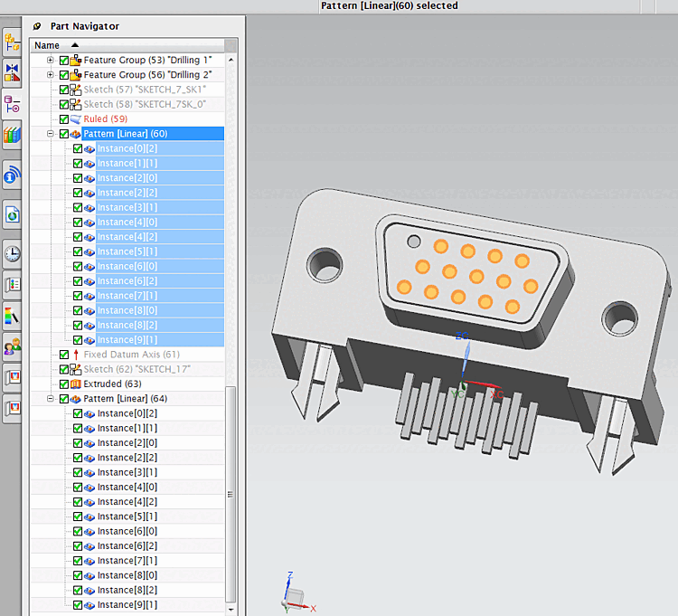The height and width of the screenshot is (616, 678).
Task: Open the History clock sidebar tab
Action: tap(12, 253)
